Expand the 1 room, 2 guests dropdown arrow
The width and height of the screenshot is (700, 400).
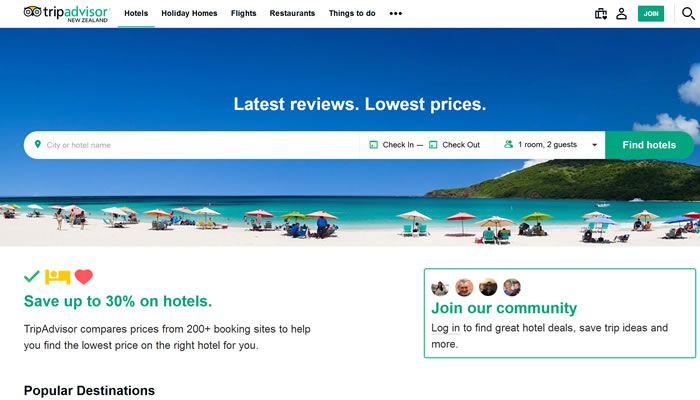coord(594,145)
